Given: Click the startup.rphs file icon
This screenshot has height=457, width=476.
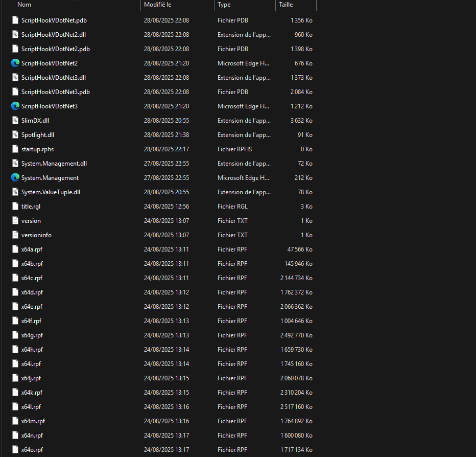Looking at the screenshot, I should [x=15, y=149].
